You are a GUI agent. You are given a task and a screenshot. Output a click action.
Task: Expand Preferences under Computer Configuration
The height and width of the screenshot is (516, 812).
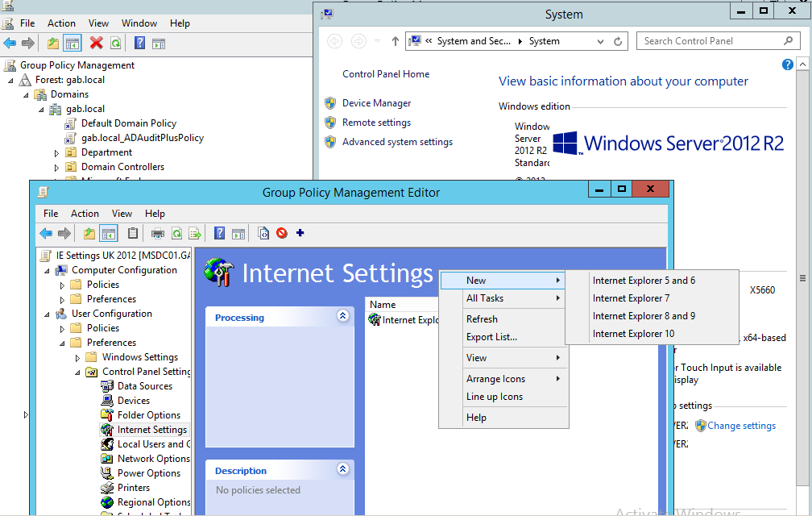(62, 300)
